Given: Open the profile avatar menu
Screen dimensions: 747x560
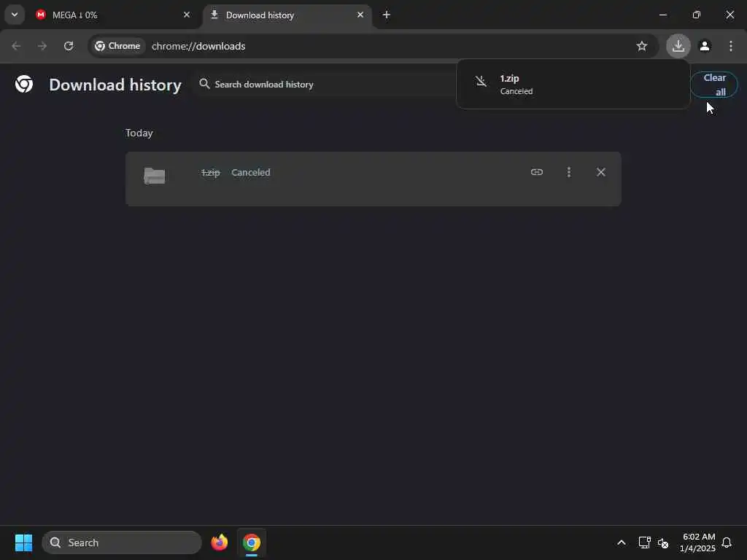Looking at the screenshot, I should pos(705,46).
